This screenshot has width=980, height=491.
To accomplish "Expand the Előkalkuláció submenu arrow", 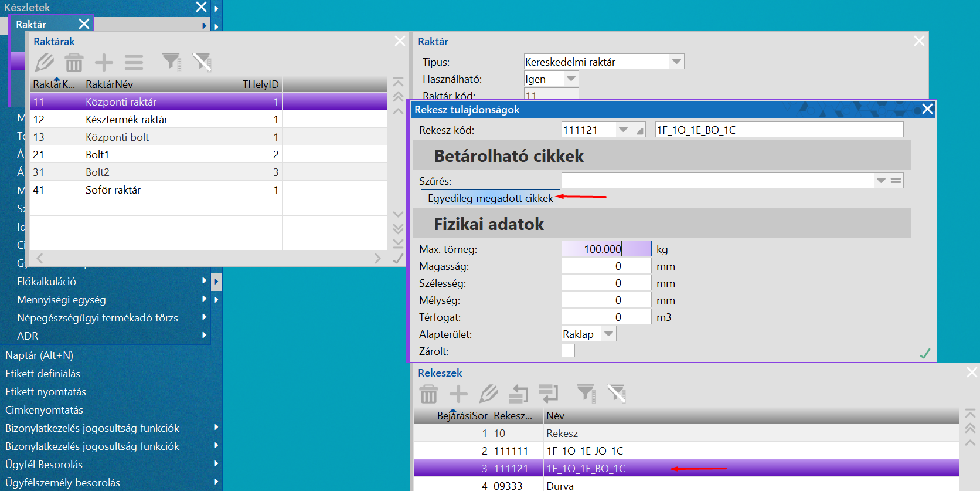I will tap(205, 281).
